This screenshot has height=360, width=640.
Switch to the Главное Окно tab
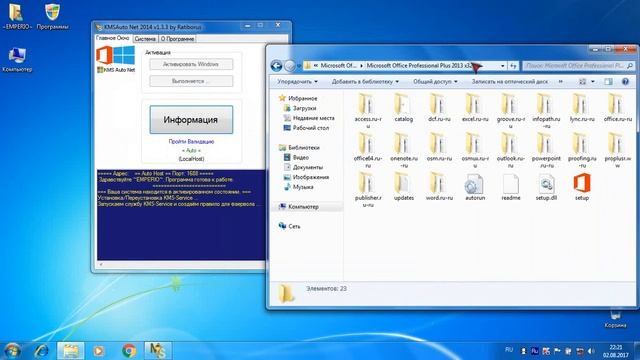(x=113, y=38)
